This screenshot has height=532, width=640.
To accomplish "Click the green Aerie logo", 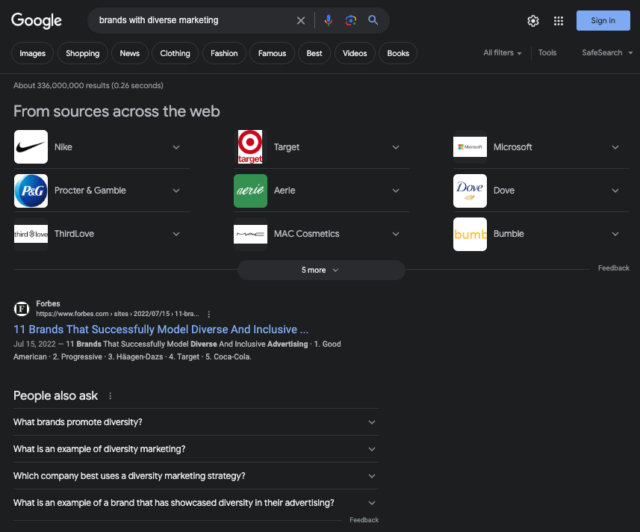I will [x=250, y=191].
